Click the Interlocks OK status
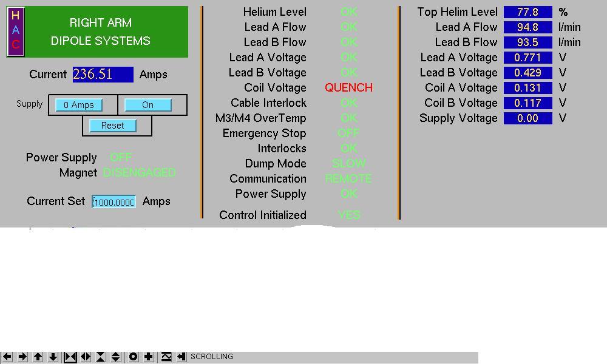The image size is (607, 364). pos(349,148)
